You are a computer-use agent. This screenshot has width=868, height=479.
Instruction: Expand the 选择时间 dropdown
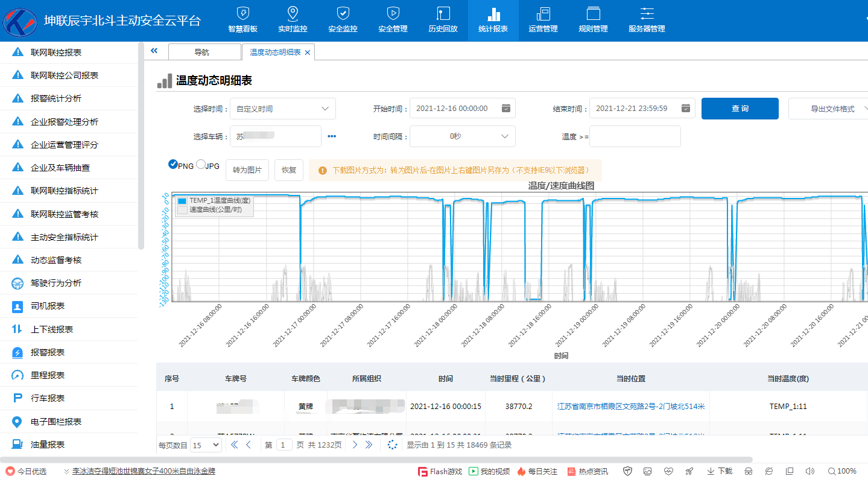(282, 109)
